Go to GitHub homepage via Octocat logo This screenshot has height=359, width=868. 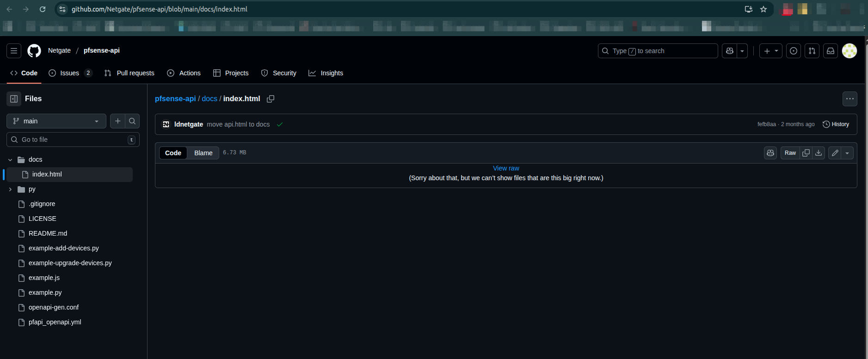(34, 51)
